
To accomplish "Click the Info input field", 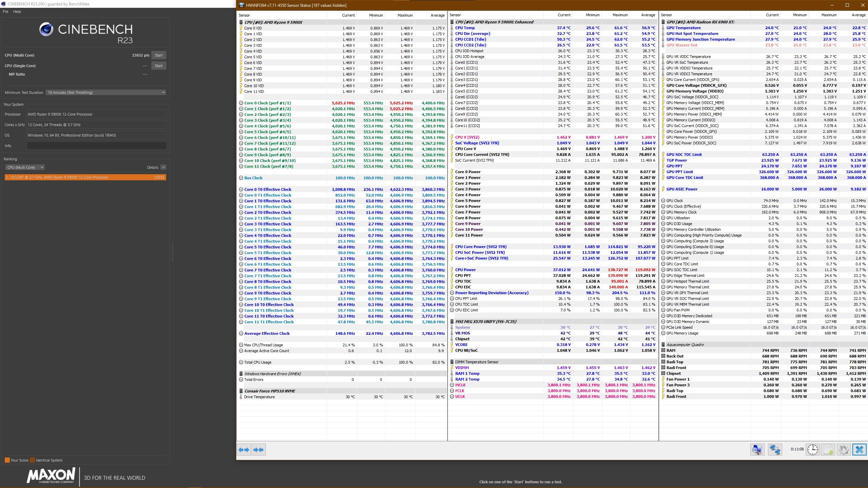I will tap(96, 146).
